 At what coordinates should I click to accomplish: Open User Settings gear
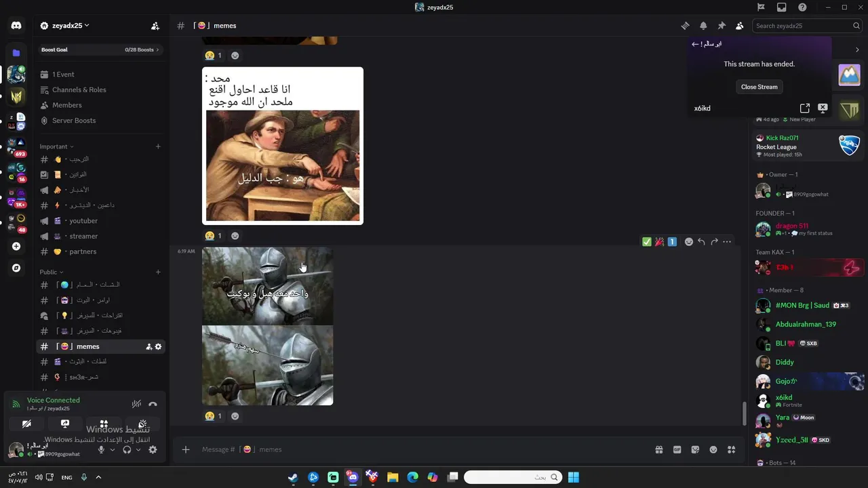click(x=153, y=449)
